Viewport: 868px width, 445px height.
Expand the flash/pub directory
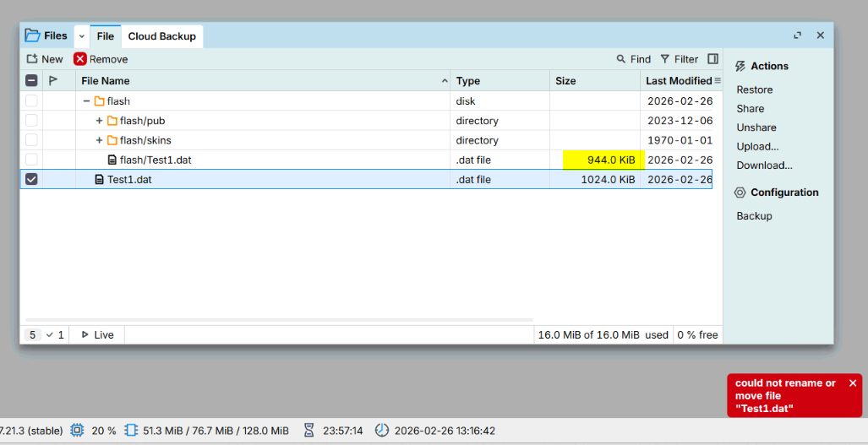pyautogui.click(x=100, y=121)
